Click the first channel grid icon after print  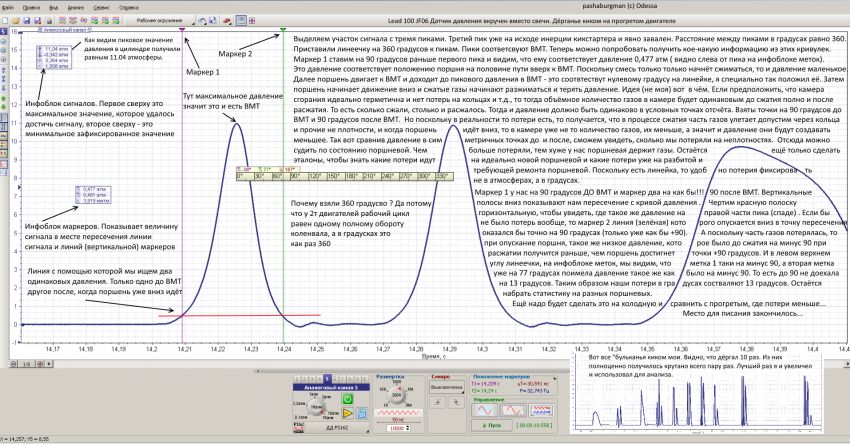(x=62, y=20)
